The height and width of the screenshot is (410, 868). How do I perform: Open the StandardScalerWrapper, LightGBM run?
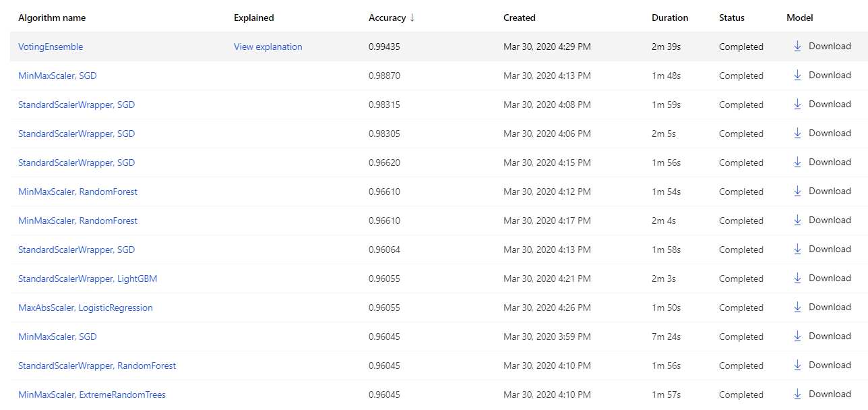(87, 279)
